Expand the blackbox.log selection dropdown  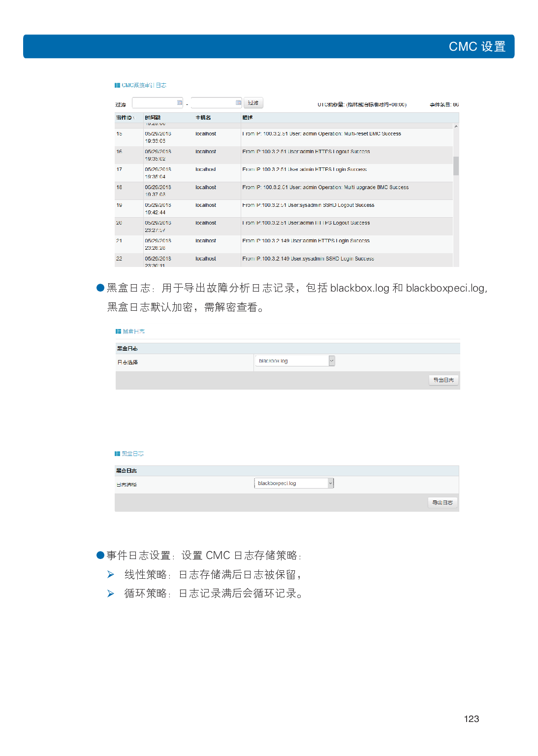332,361
